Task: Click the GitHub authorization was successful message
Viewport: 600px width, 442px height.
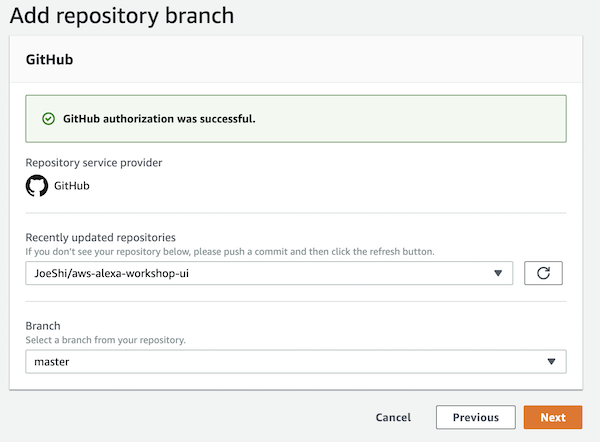Action: (x=159, y=119)
